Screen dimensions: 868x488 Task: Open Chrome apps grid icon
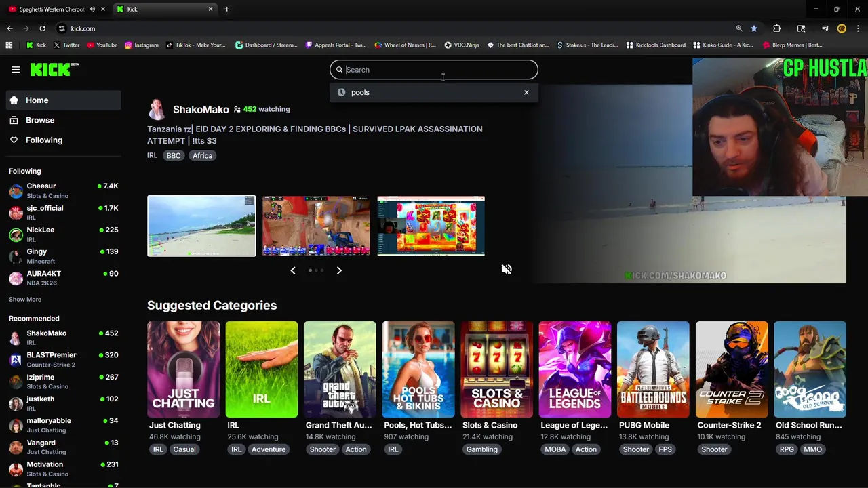(x=9, y=45)
